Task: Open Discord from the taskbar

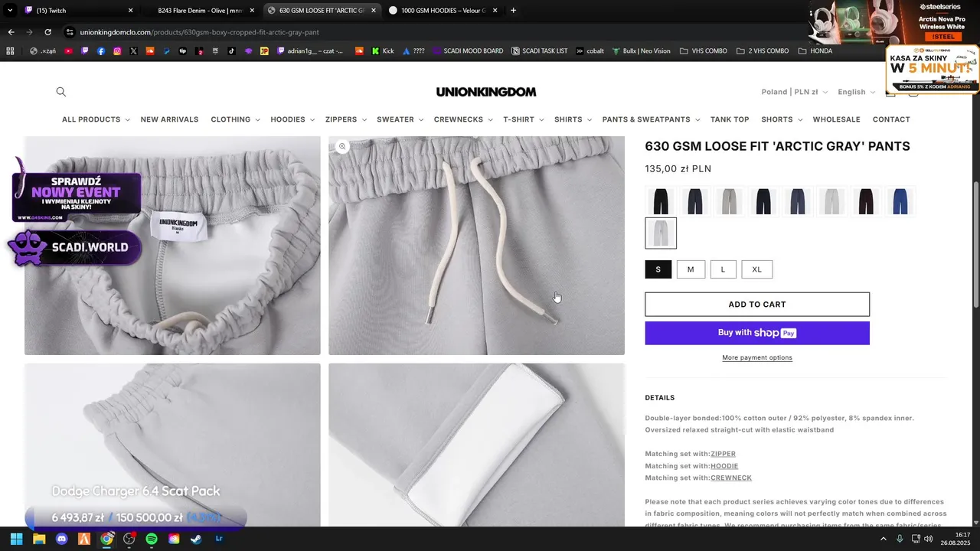Action: coord(62,539)
